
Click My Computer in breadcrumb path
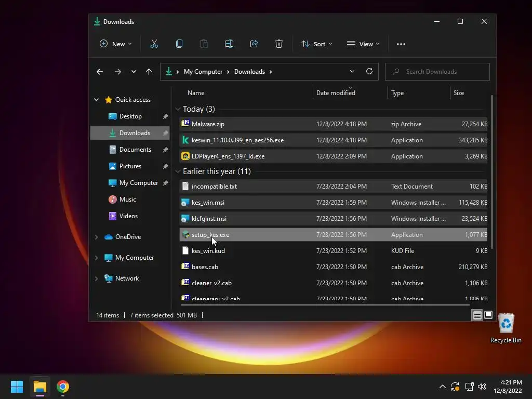click(x=203, y=72)
